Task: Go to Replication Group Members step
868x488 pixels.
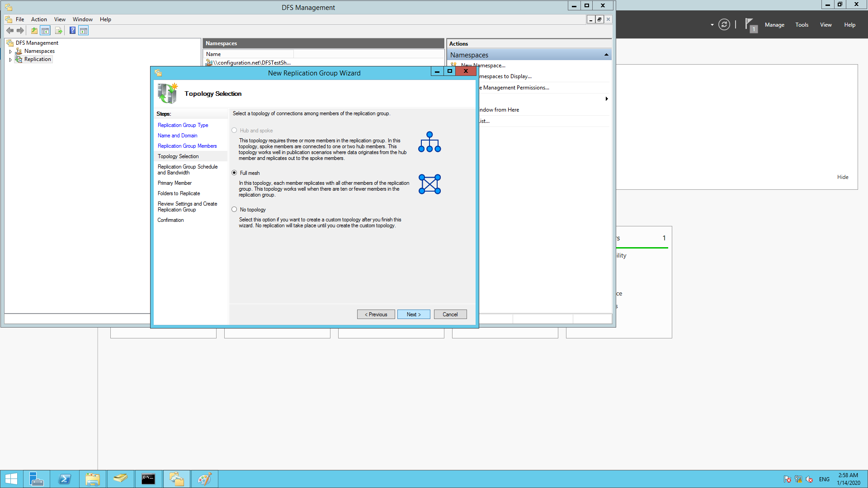Action: [187, 146]
